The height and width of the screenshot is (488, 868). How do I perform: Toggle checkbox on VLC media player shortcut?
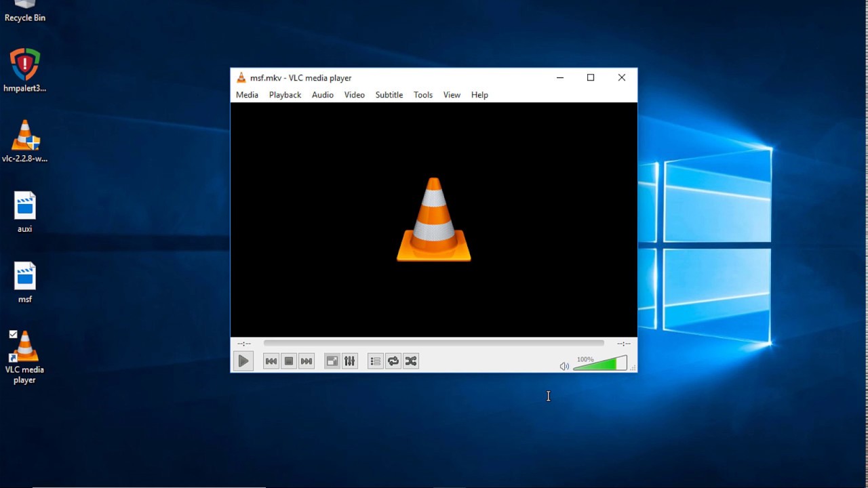(x=13, y=334)
